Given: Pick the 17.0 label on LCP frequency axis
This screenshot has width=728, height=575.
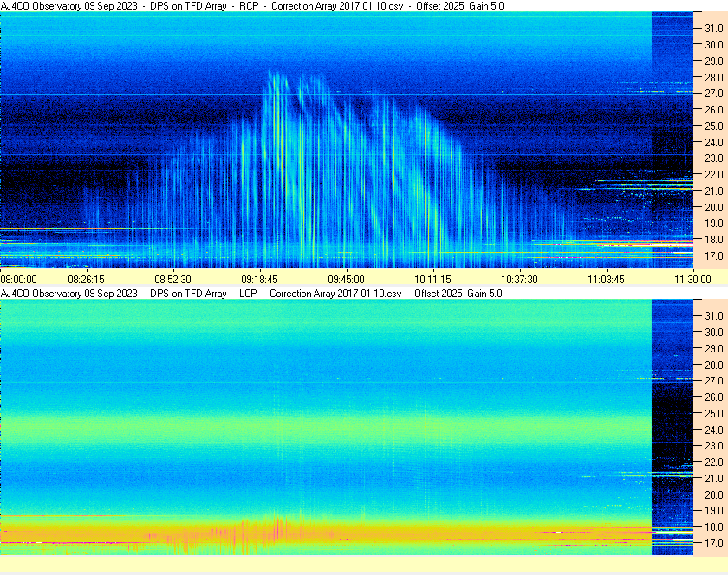Looking at the screenshot, I should (714, 544).
